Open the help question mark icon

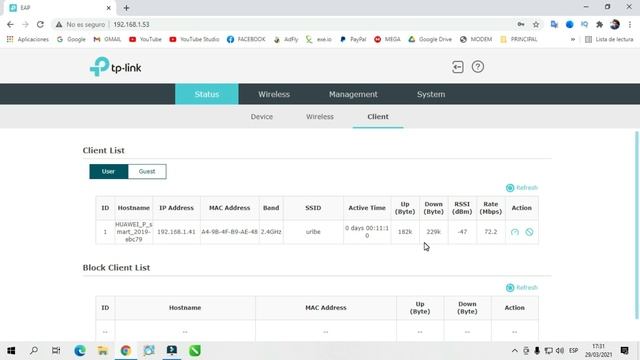[478, 67]
